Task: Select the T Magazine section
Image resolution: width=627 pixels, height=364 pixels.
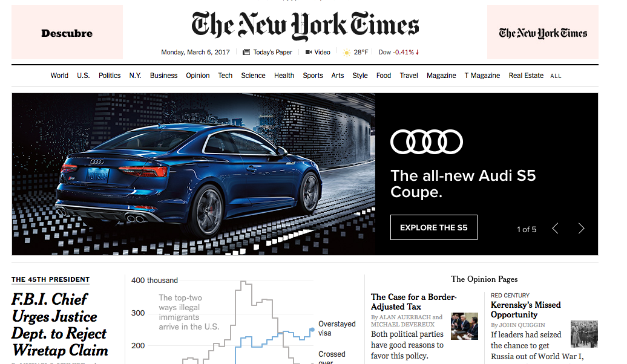Action: pyautogui.click(x=482, y=76)
